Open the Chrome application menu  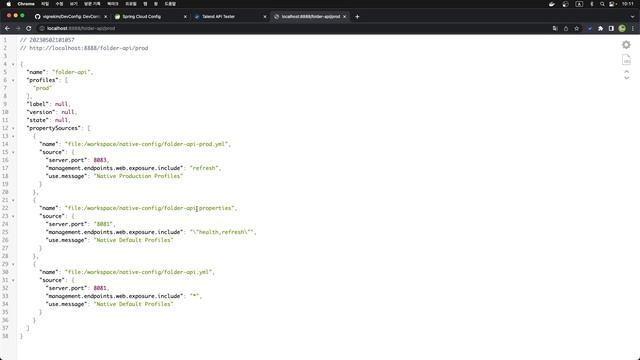26,4
